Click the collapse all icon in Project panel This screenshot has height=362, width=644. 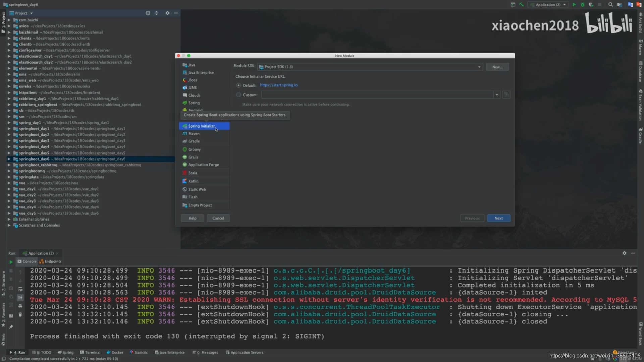coord(156,13)
